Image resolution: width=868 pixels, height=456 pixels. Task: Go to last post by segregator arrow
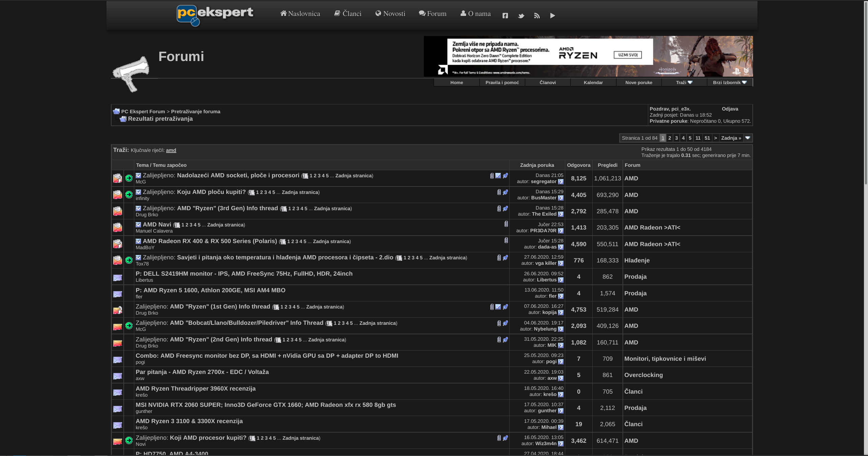coord(560,182)
